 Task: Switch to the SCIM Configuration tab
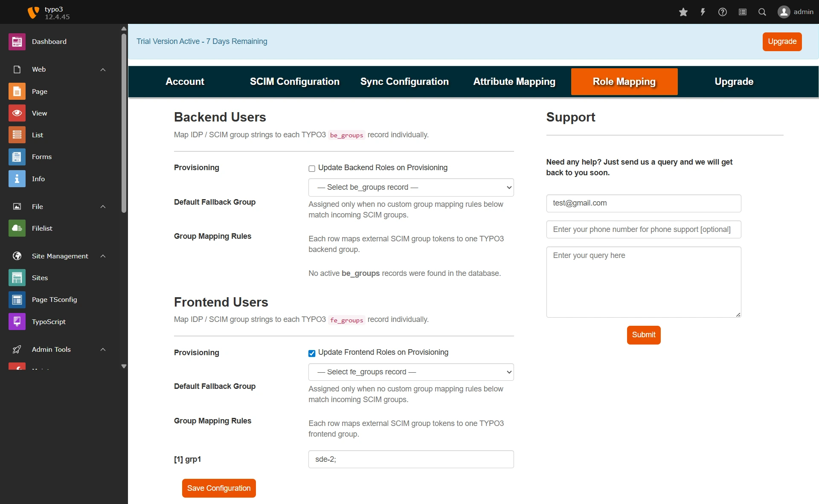coord(295,81)
